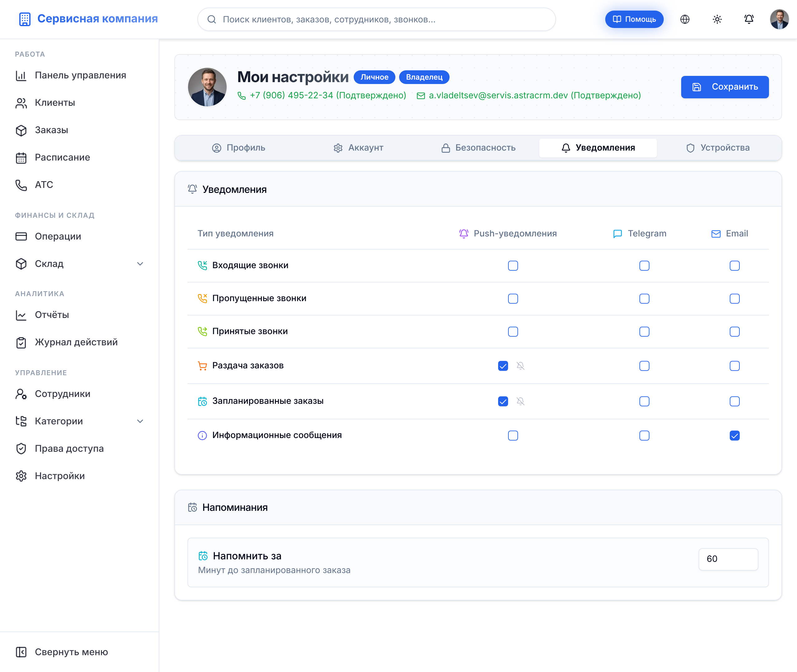This screenshot has width=797, height=672.
Task: Switch to Безопасность tab
Action: [478, 148]
